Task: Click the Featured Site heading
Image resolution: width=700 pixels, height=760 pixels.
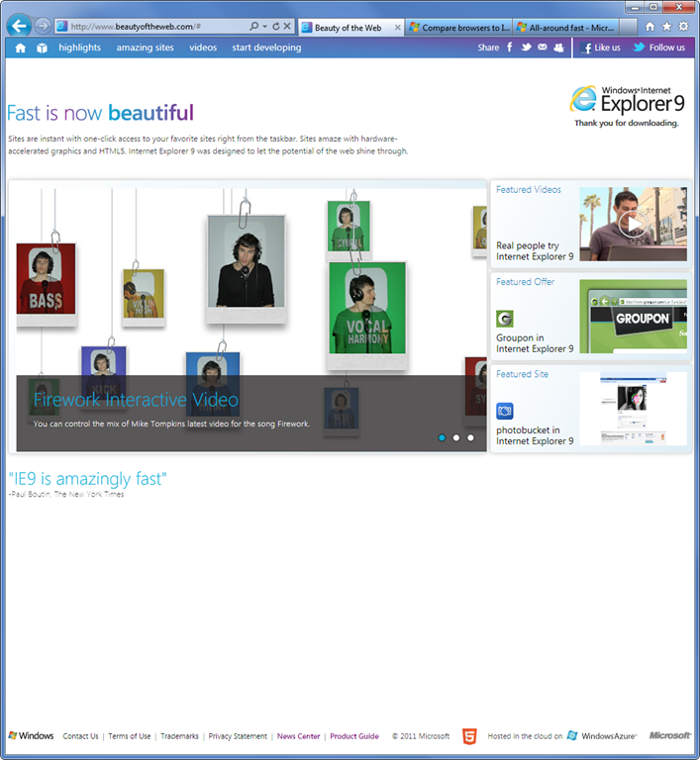Action: point(522,374)
